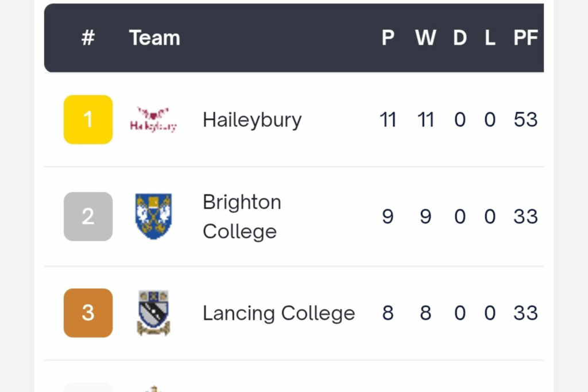Image resolution: width=588 pixels, height=392 pixels.
Task: Click the Lancing College crest logo
Action: click(153, 313)
